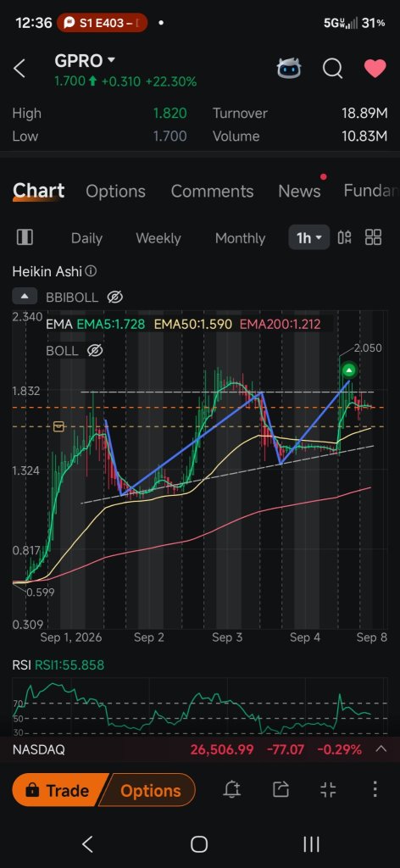Tap the Android recent apps button

coord(312,844)
